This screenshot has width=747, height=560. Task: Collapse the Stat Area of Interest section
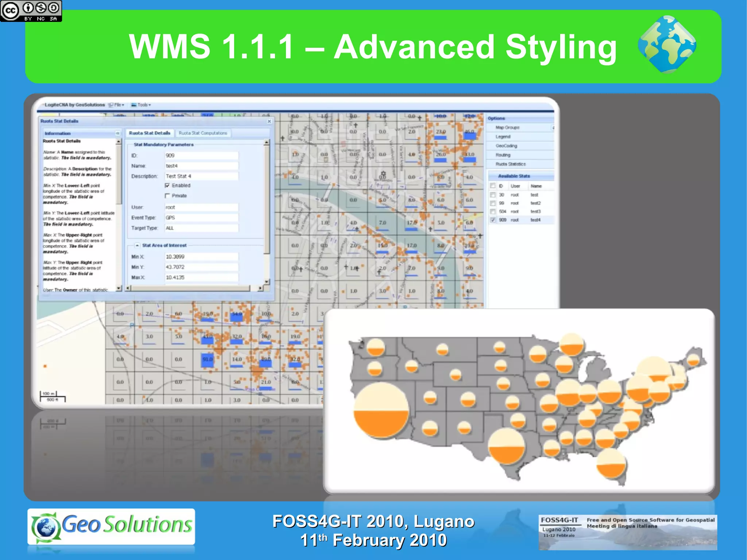(137, 245)
